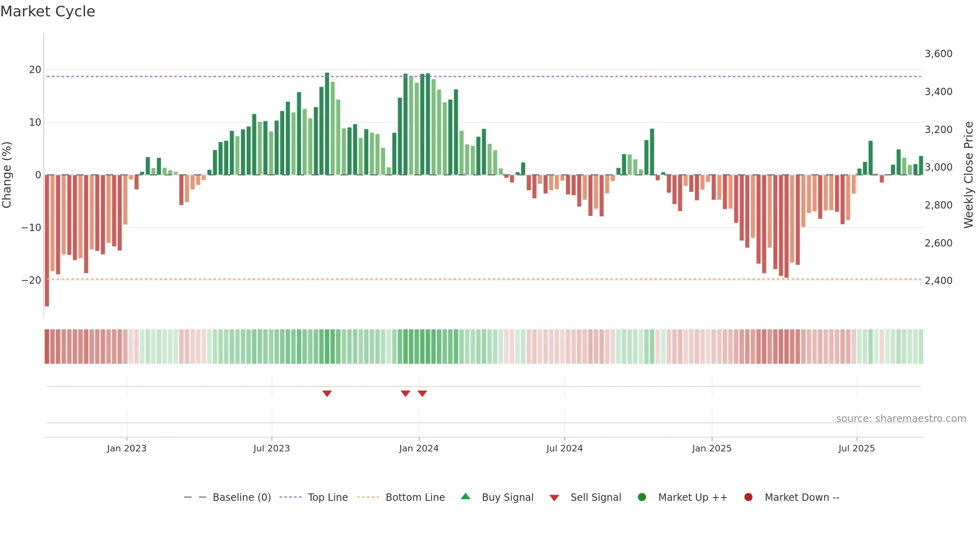
Task: Click the source: sharemaestro.com text
Action: (901, 419)
